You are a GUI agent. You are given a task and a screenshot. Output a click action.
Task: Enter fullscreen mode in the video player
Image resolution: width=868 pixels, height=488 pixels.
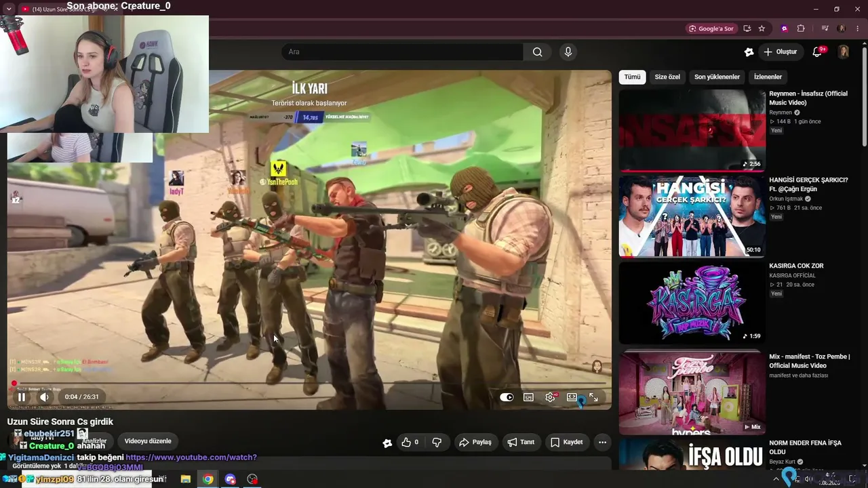tap(593, 397)
